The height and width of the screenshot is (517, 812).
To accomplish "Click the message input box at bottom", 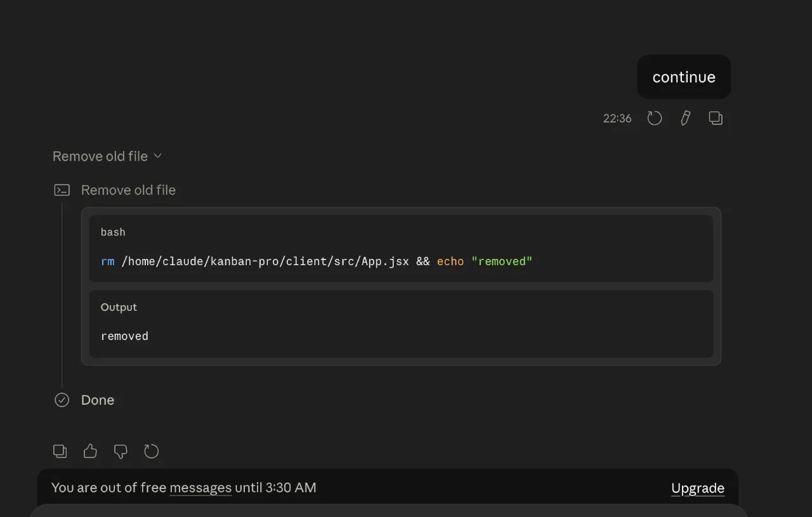I will pos(389,511).
